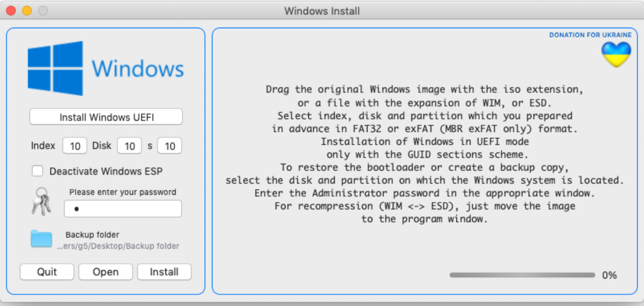Select the Index number field

tap(75, 146)
